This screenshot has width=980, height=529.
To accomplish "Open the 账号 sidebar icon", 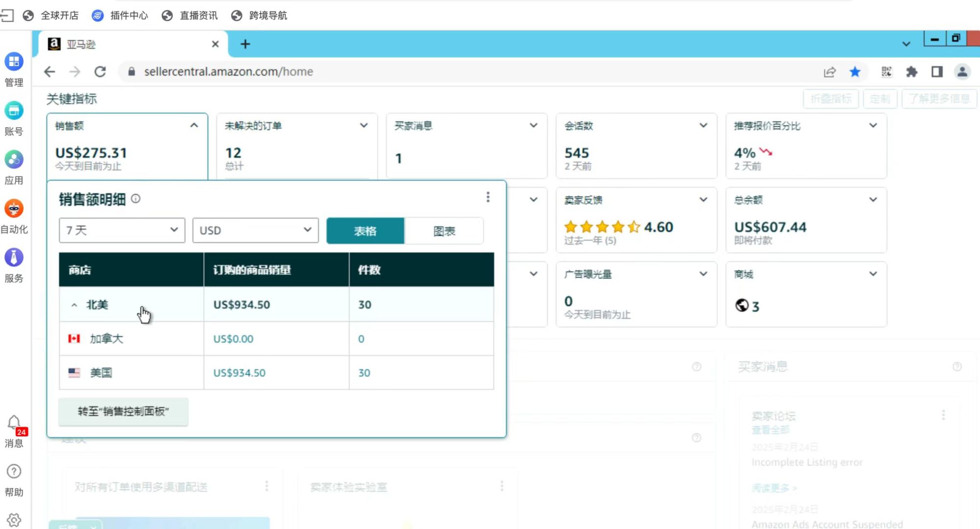I will pyautogui.click(x=14, y=111).
